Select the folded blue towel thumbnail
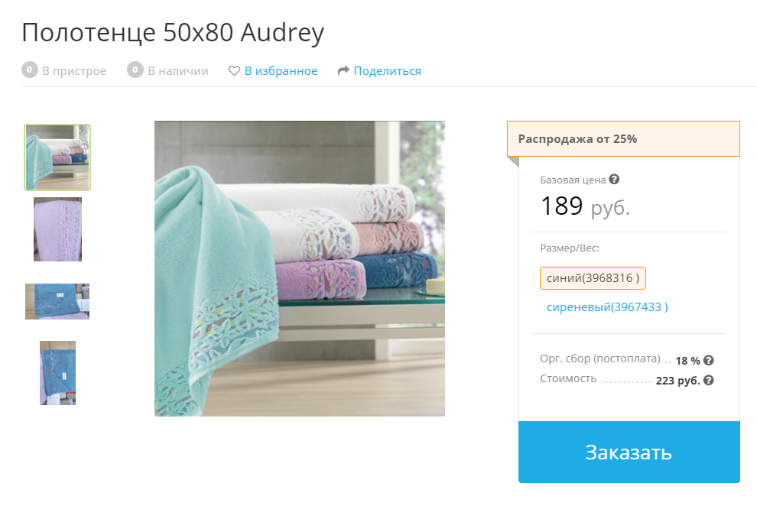757x532 pixels. (57, 302)
